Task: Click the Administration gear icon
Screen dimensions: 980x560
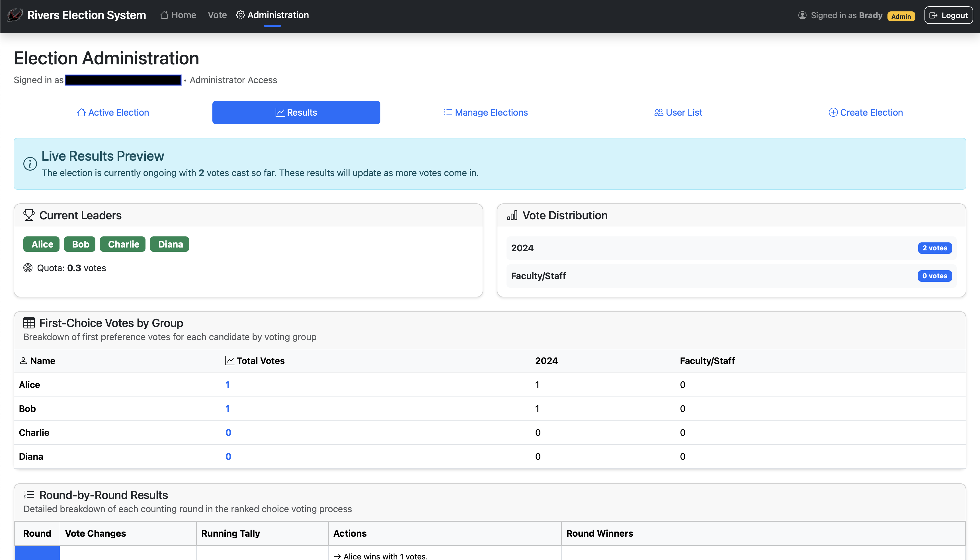Action: pos(240,15)
